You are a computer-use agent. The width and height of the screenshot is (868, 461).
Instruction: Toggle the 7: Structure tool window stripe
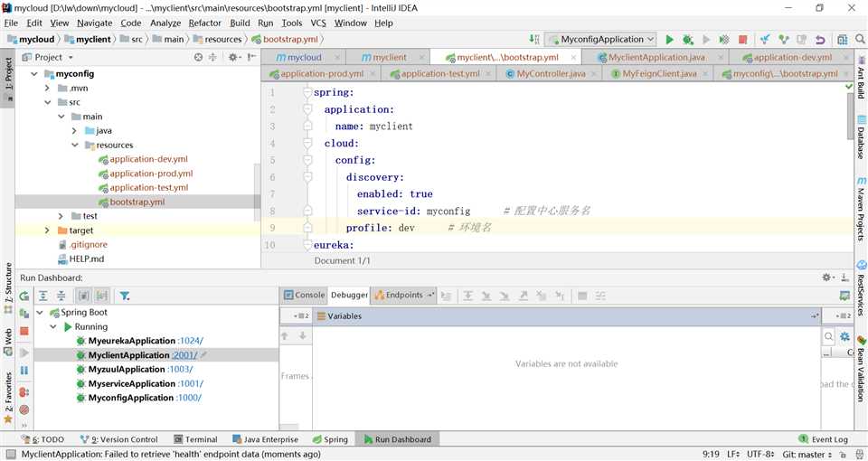[8, 287]
